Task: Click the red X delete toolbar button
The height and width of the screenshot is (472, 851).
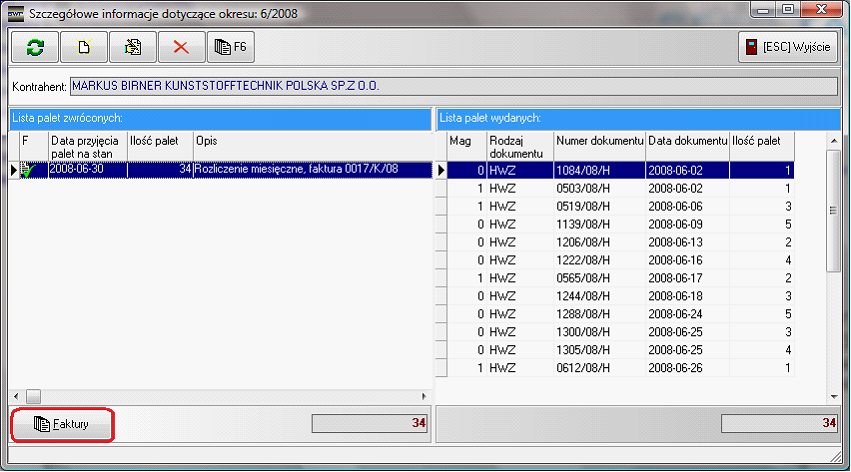Action: point(181,47)
